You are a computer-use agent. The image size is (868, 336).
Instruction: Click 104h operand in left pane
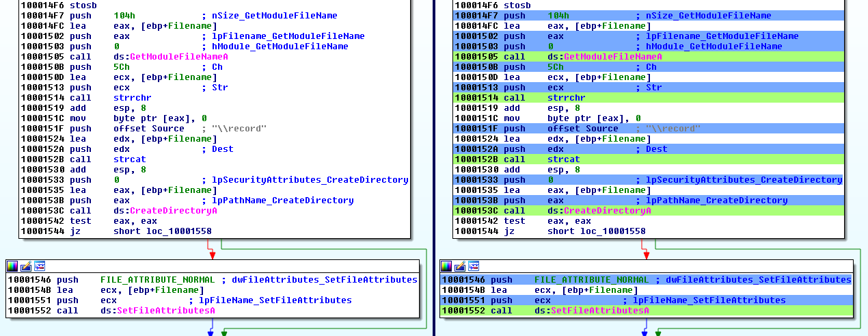(124, 16)
